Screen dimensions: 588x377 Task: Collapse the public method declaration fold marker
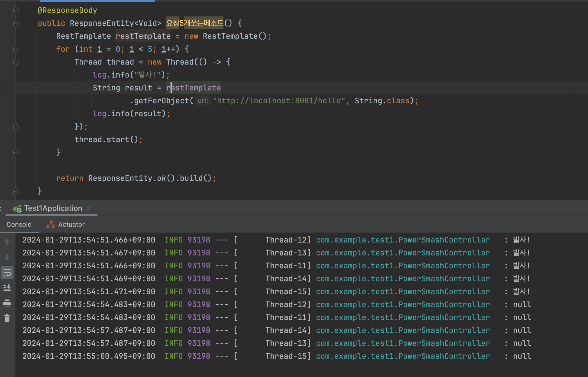16,23
